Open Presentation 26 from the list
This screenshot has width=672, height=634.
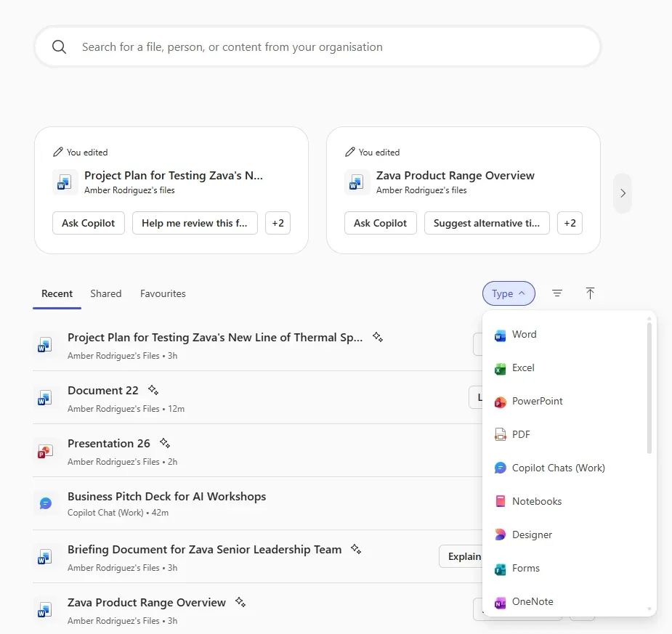109,444
